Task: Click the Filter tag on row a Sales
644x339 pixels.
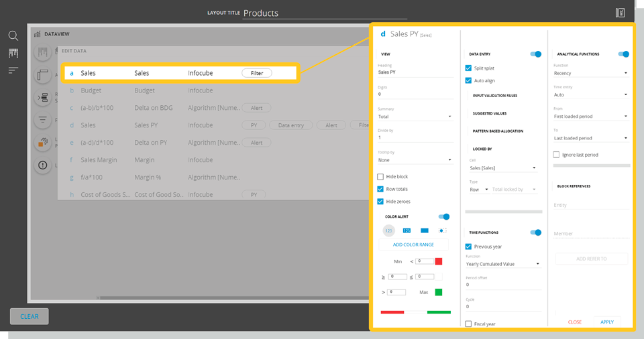Action: 257,73
